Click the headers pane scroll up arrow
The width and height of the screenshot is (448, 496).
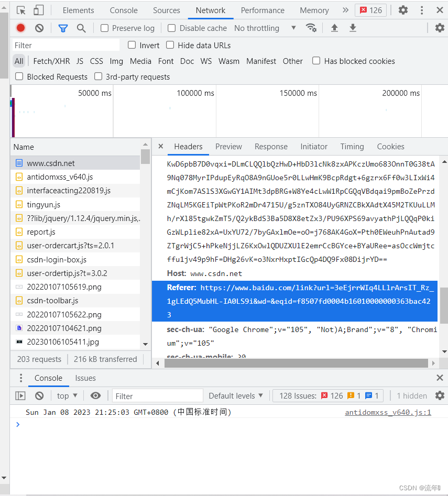coord(444,162)
